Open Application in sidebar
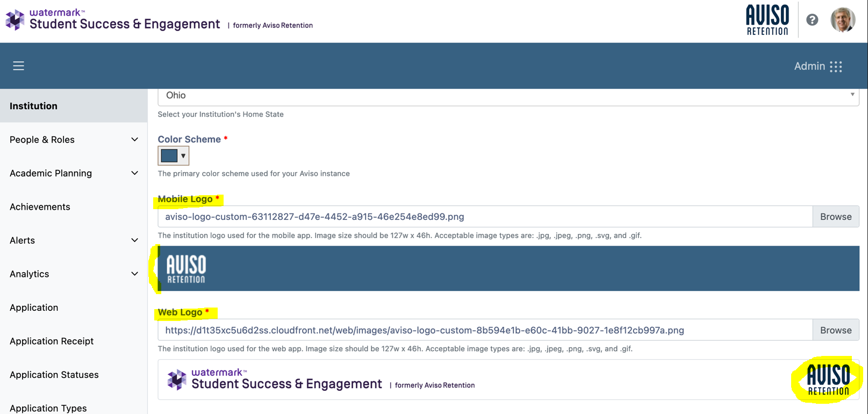 point(34,308)
